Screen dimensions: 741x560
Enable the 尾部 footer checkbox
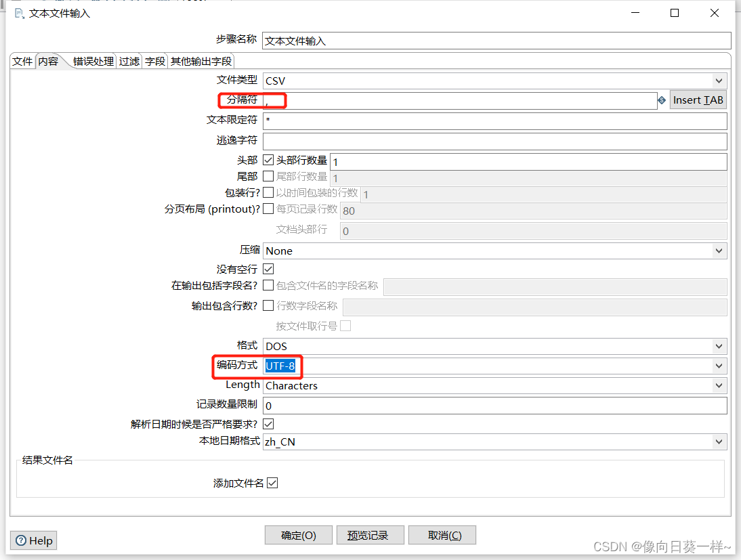click(268, 176)
